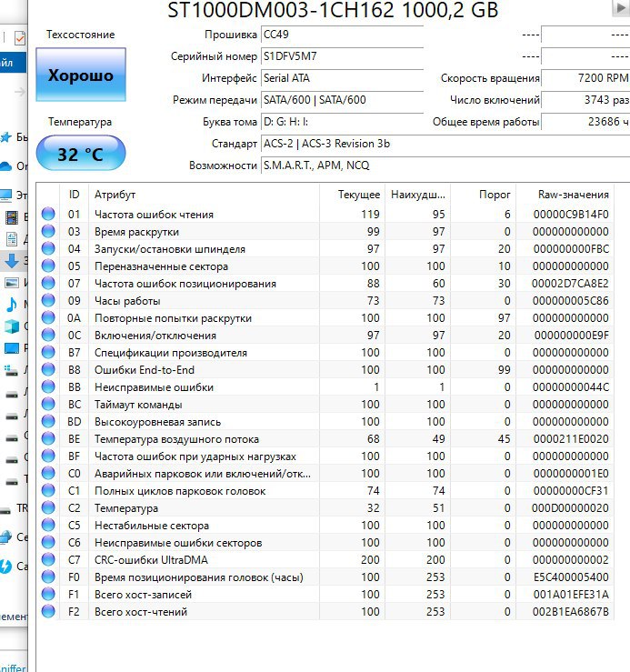Click disk title ST1000DM003-1CH162 1000,2 GB

(x=333, y=10)
